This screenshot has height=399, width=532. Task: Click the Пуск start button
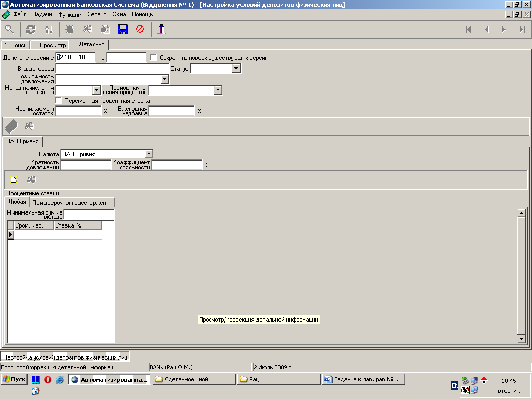[x=14, y=379]
